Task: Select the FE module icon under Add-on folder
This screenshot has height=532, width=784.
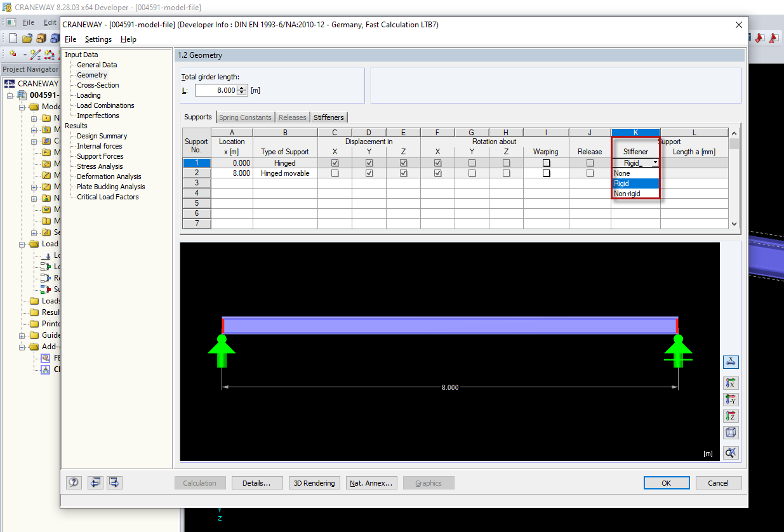Action: [45, 358]
